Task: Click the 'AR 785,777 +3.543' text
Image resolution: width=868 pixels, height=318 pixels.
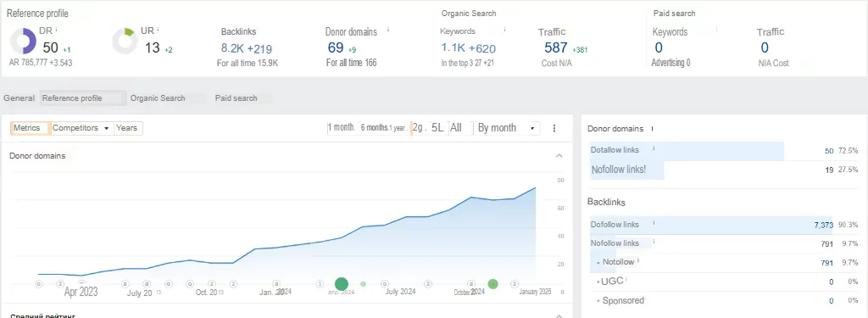Action: tap(41, 63)
